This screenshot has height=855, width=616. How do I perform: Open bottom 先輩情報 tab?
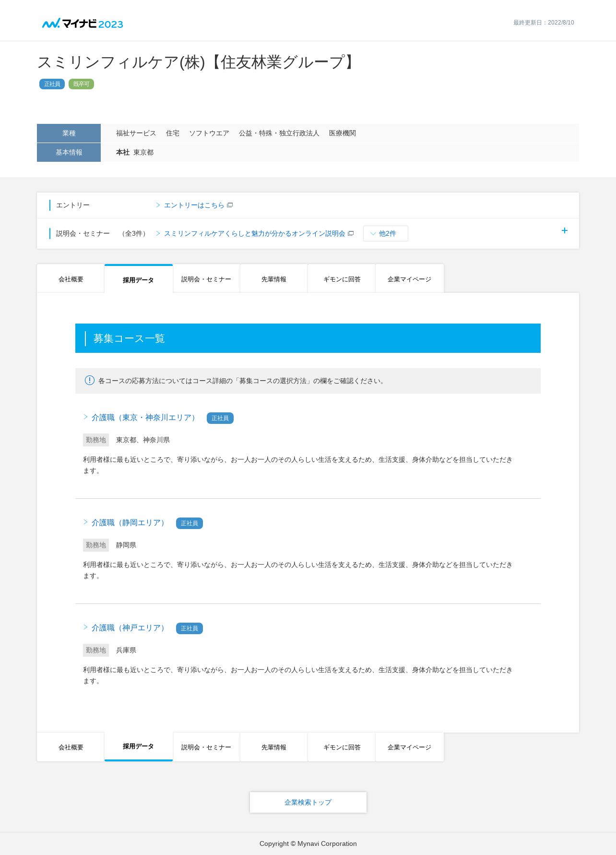click(x=274, y=747)
